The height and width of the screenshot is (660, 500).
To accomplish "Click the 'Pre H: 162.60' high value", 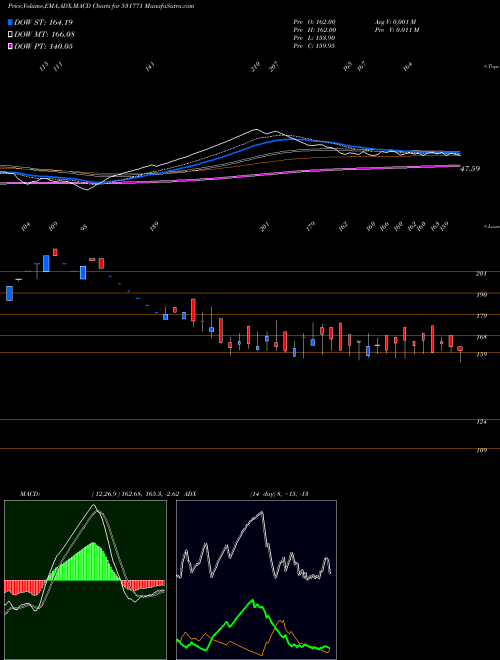I will click(x=314, y=30).
